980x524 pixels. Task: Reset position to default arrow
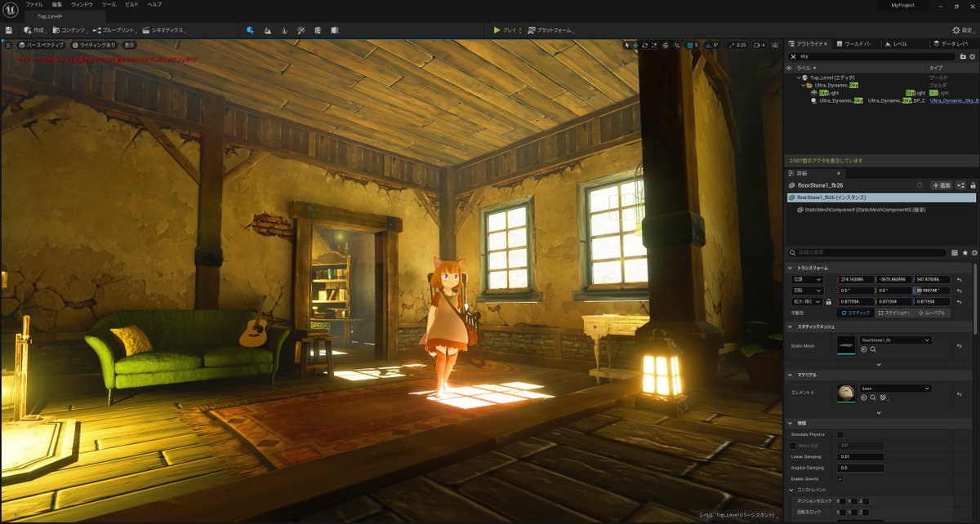960,279
